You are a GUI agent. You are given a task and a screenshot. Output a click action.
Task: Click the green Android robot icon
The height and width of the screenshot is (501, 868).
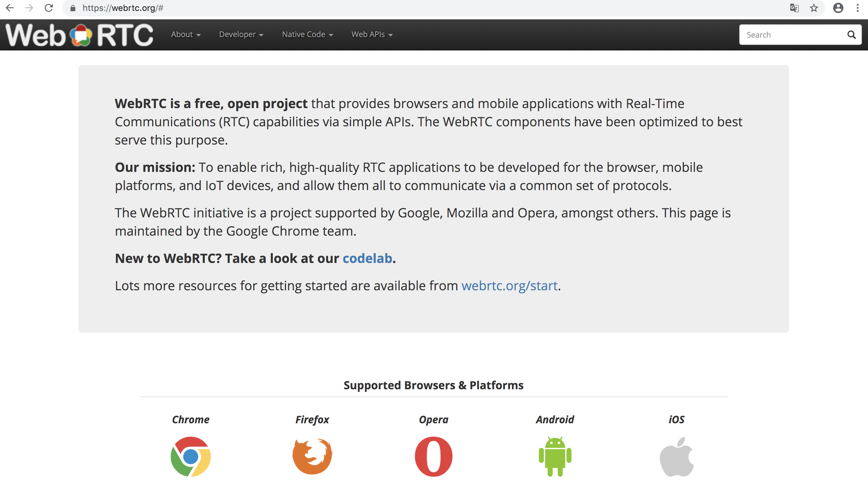[x=555, y=456]
